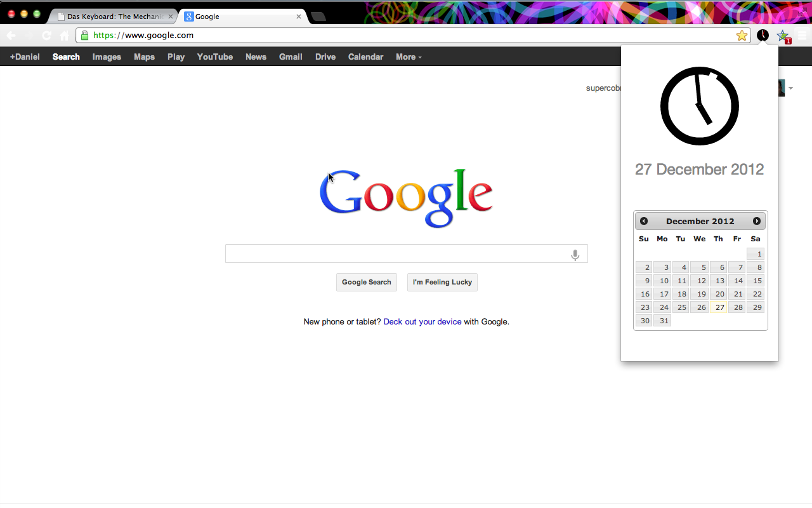
Task: Click December 2012 calendar header
Action: 700,221
